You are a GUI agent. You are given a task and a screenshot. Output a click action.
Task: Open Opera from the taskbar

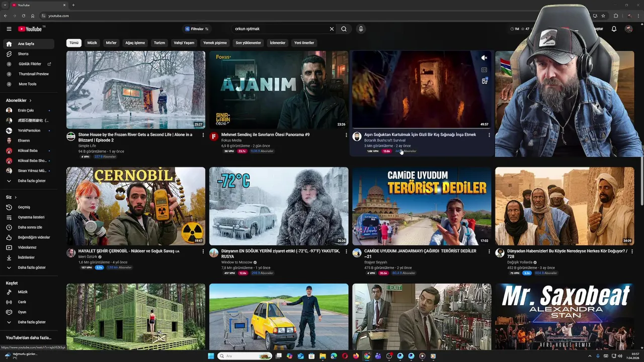pos(345,356)
